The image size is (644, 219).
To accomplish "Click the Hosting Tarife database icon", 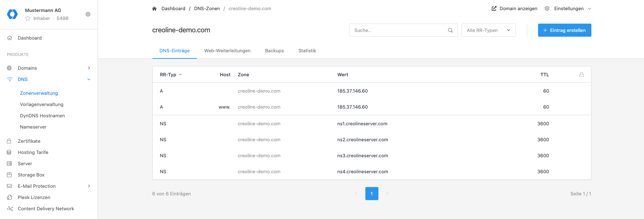I will [x=9, y=152].
